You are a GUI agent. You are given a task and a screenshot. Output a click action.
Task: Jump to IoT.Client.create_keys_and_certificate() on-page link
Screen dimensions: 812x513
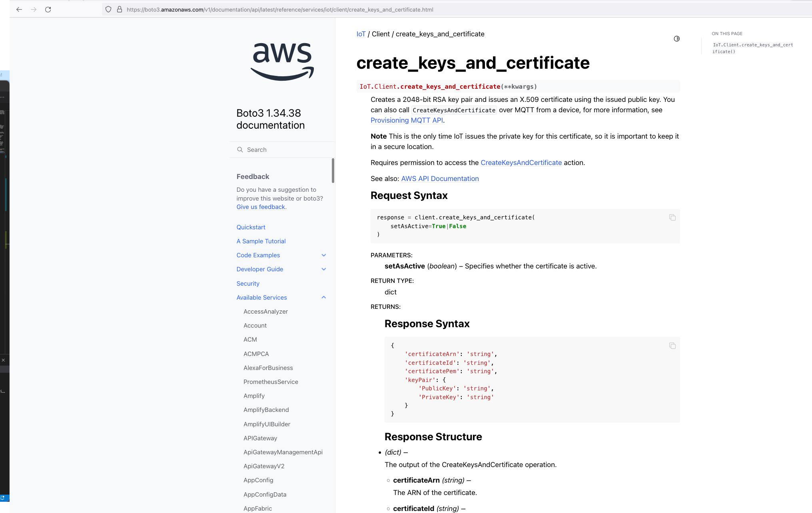coord(753,48)
